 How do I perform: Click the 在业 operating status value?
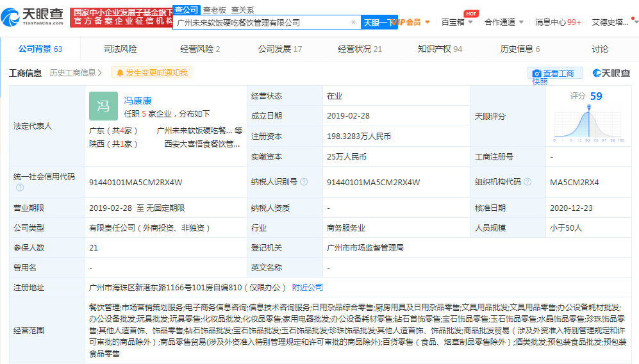coord(335,96)
